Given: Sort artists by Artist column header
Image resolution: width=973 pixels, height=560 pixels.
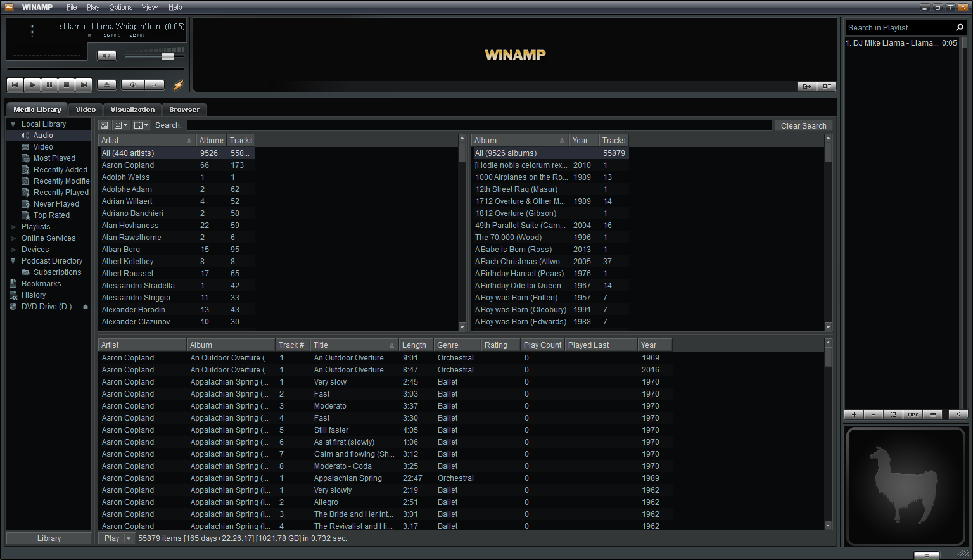Looking at the screenshot, I should click(x=146, y=141).
